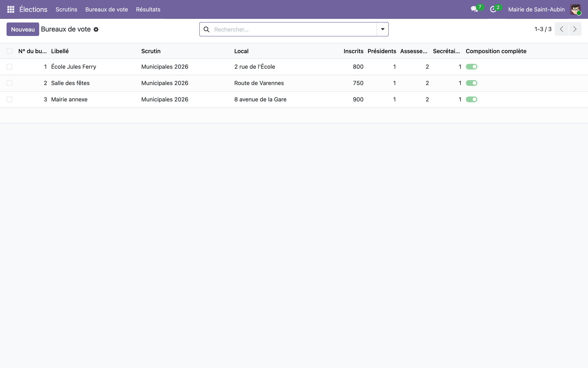Screen dimensions: 588x368
Task: Click the Élections app title
Action: pos(33,9)
